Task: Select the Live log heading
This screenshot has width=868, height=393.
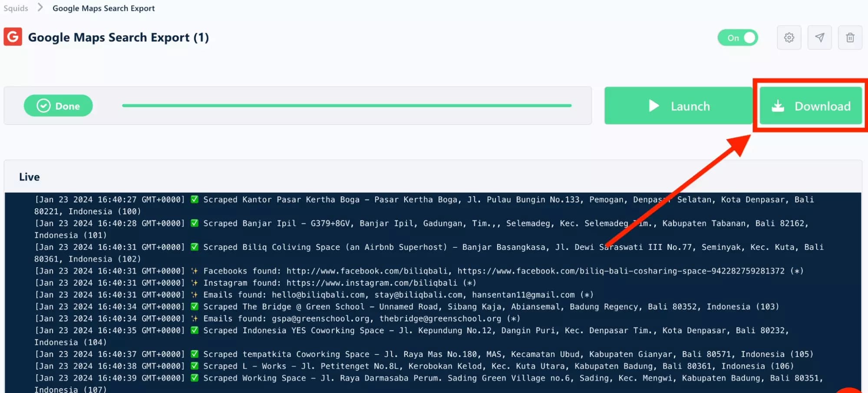Action: coord(29,177)
